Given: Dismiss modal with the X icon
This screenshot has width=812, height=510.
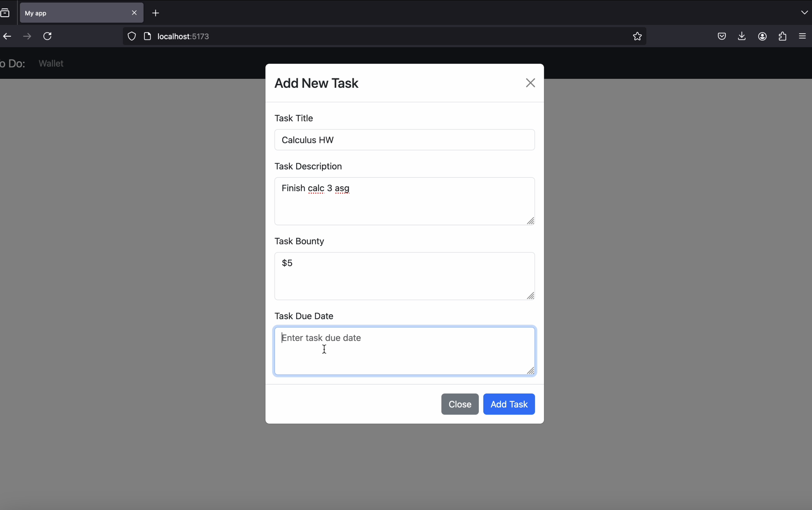Looking at the screenshot, I should (x=530, y=83).
